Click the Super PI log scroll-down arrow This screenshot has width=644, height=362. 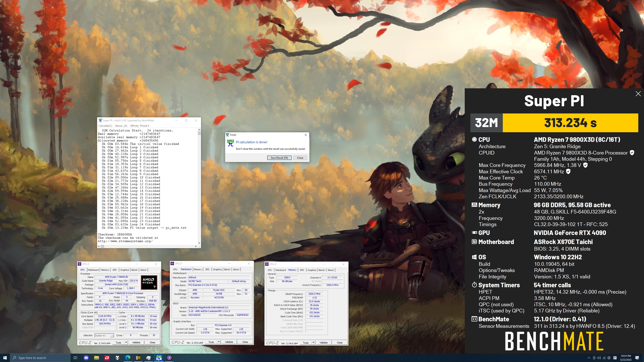199,243
